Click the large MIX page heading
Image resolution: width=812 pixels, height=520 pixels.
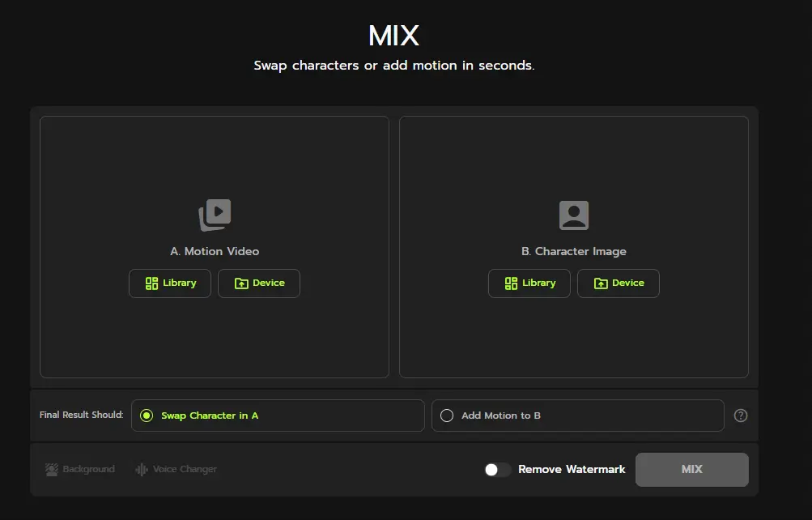coord(393,36)
